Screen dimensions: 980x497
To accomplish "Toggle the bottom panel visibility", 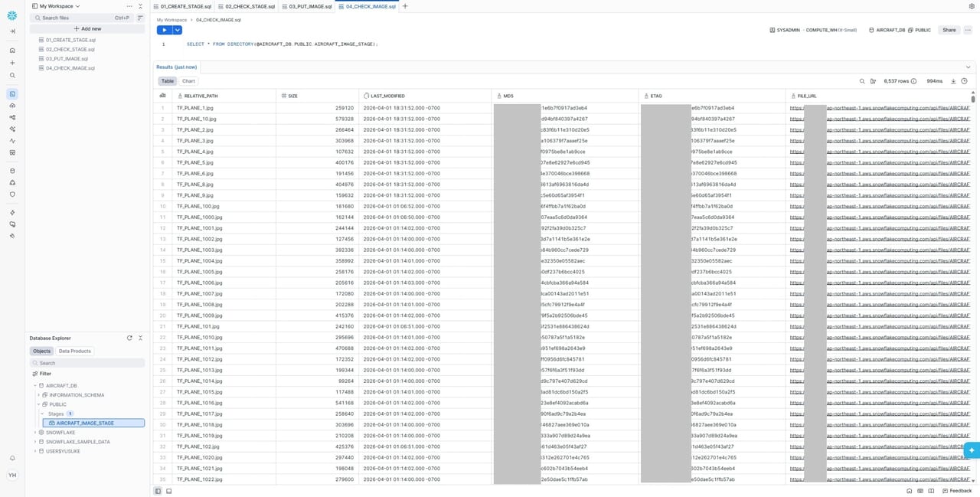I will pos(168,491).
